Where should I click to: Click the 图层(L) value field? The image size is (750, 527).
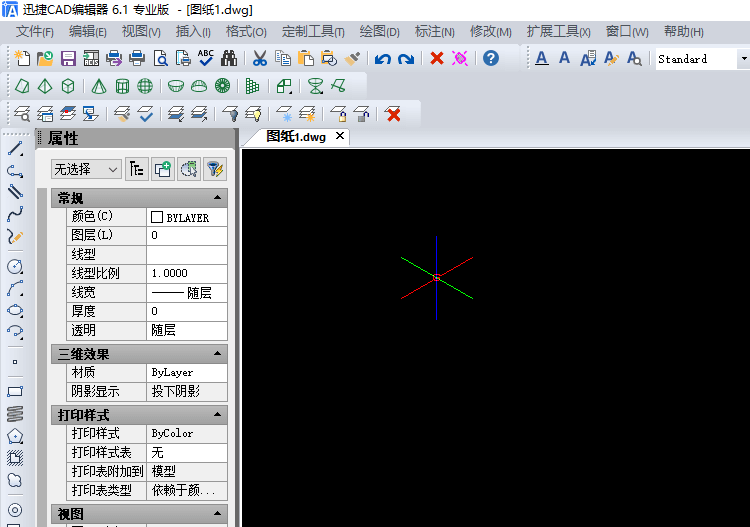(187, 235)
